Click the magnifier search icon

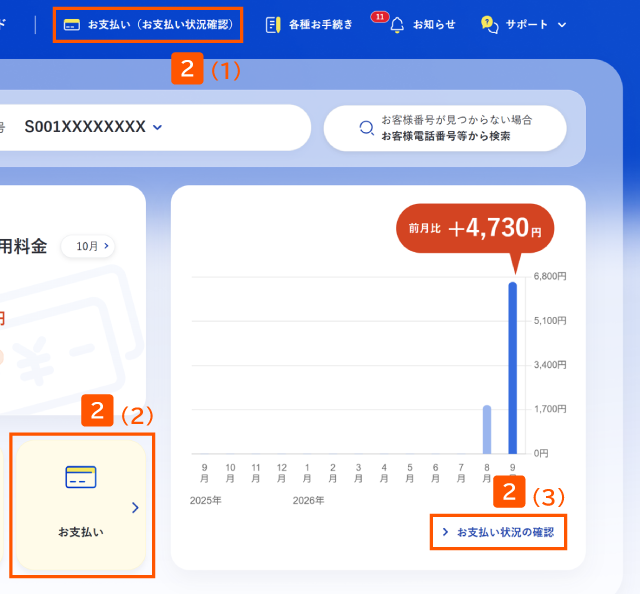pos(367,128)
